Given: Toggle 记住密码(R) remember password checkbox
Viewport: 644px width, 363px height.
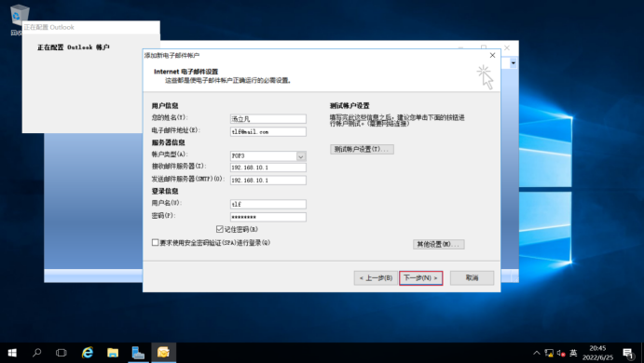Looking at the screenshot, I should click(220, 229).
